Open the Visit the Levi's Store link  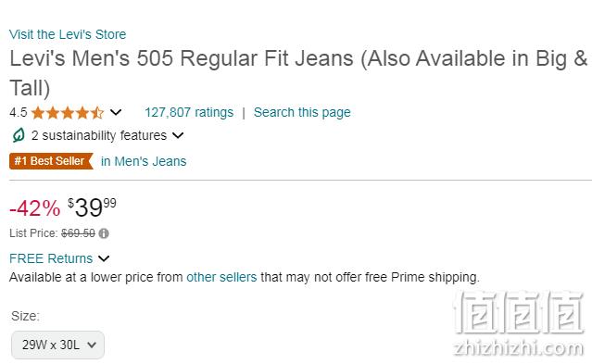[x=68, y=34]
